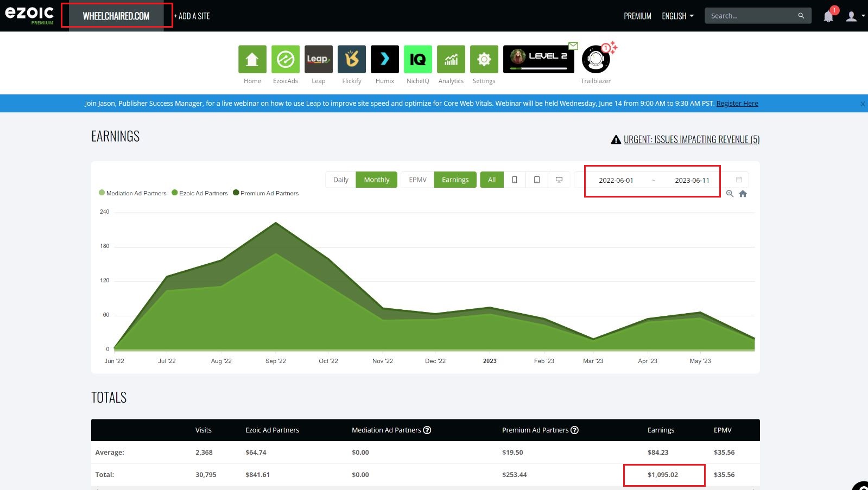The height and width of the screenshot is (490, 868).
Task: Click the Sep '22 axis label
Action: click(276, 361)
